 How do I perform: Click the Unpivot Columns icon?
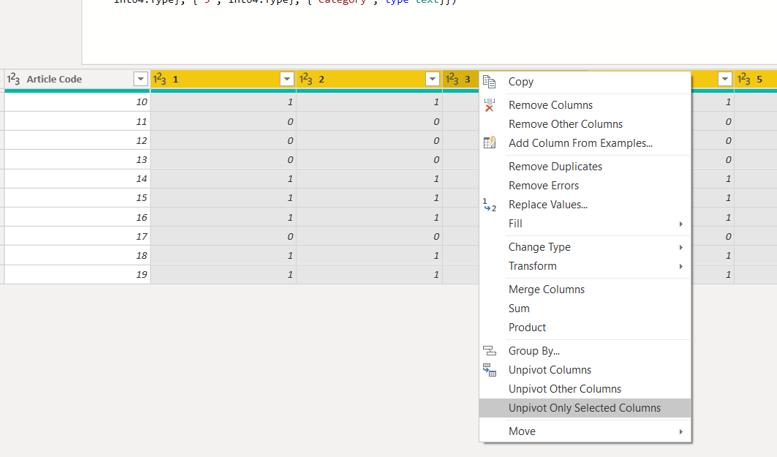tap(489, 370)
